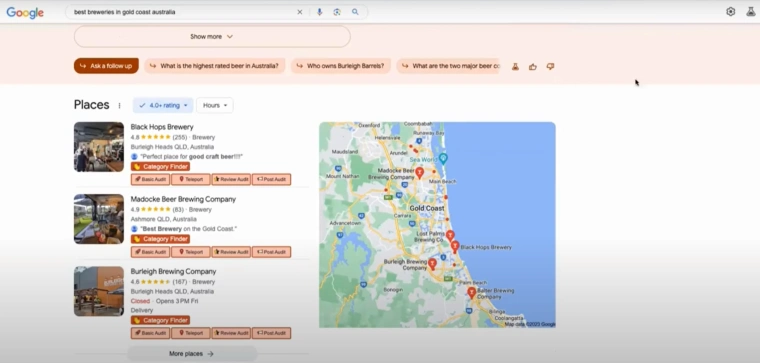760x363 pixels.
Task: Ask who owns Burleigh Barrels
Action: (x=341, y=66)
